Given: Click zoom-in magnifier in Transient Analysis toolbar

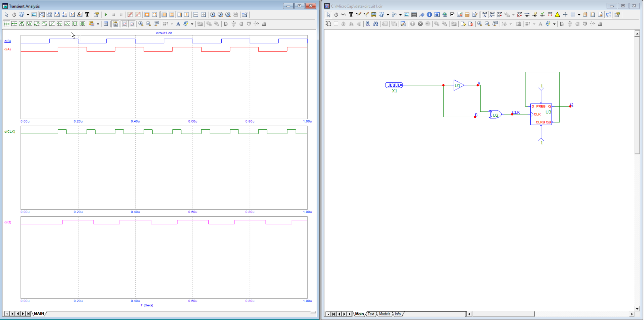Looking at the screenshot, I should pos(141,24).
